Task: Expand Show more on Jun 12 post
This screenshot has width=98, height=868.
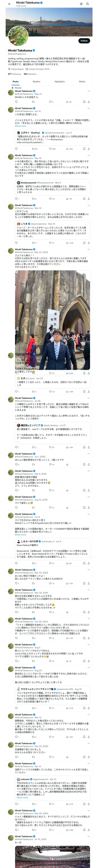Action: click(x=20, y=126)
